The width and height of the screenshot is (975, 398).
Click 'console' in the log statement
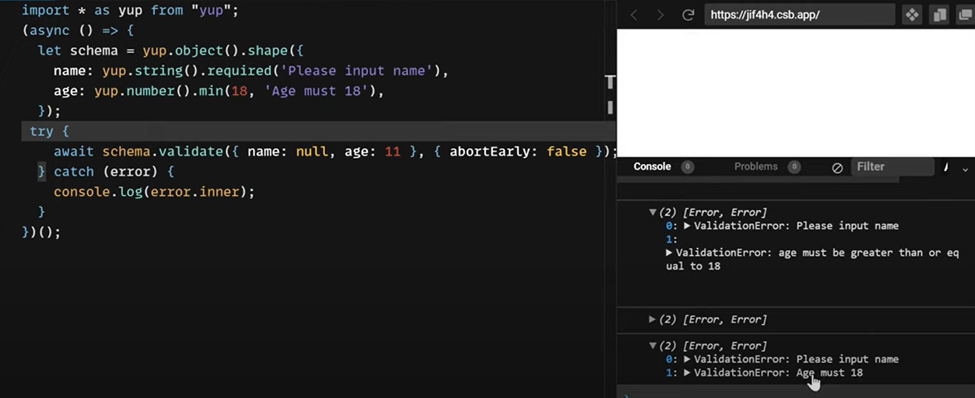coord(82,192)
